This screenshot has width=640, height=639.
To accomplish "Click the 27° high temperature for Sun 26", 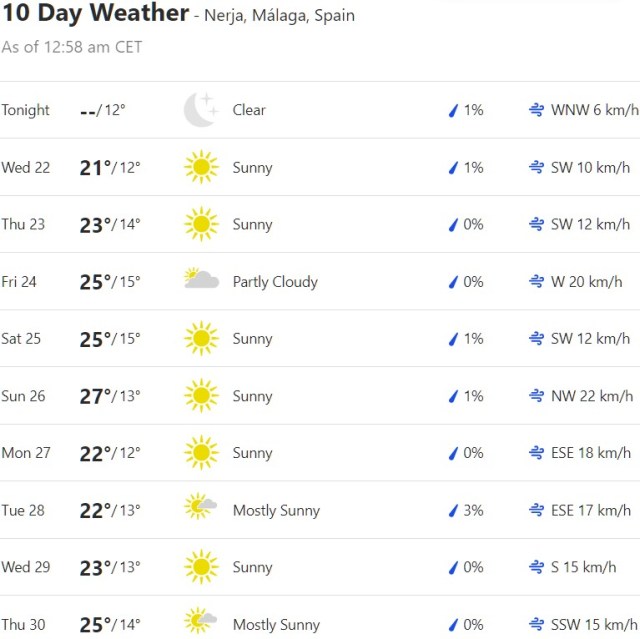I will click(x=94, y=396).
